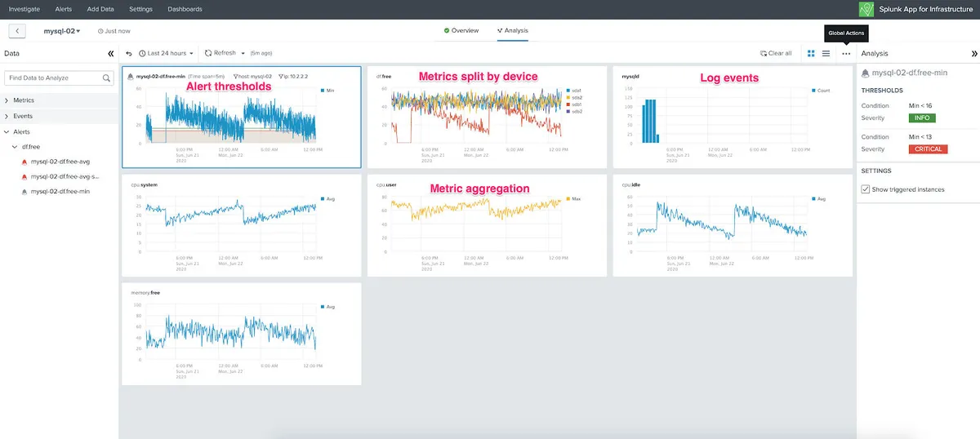Toggle Show triggered instances checkbox
This screenshot has width=980, height=439.
pos(866,189)
